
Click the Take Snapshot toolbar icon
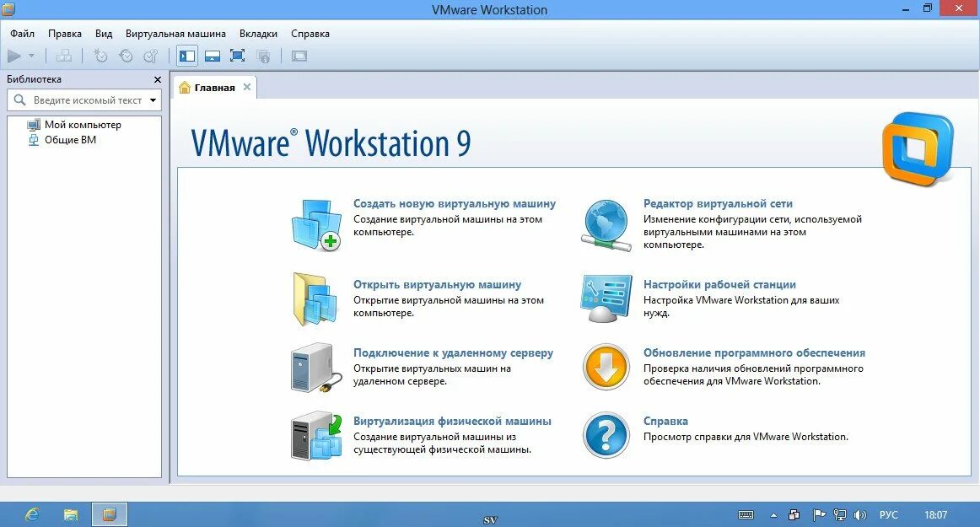pos(100,56)
